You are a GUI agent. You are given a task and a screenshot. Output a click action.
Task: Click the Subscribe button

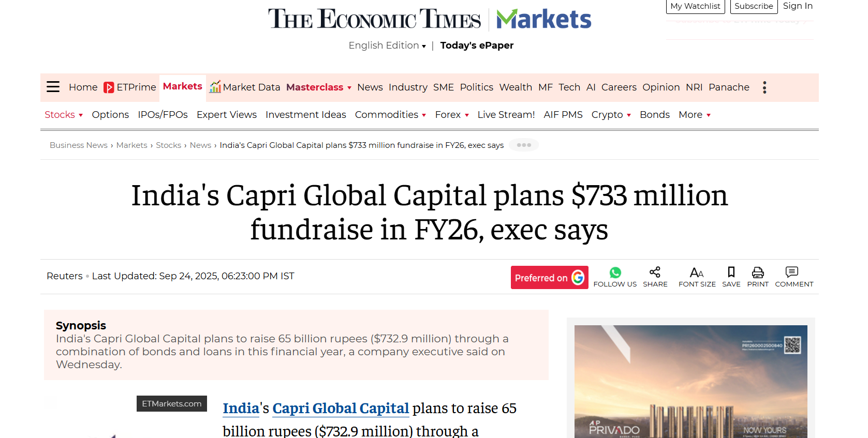754,6
